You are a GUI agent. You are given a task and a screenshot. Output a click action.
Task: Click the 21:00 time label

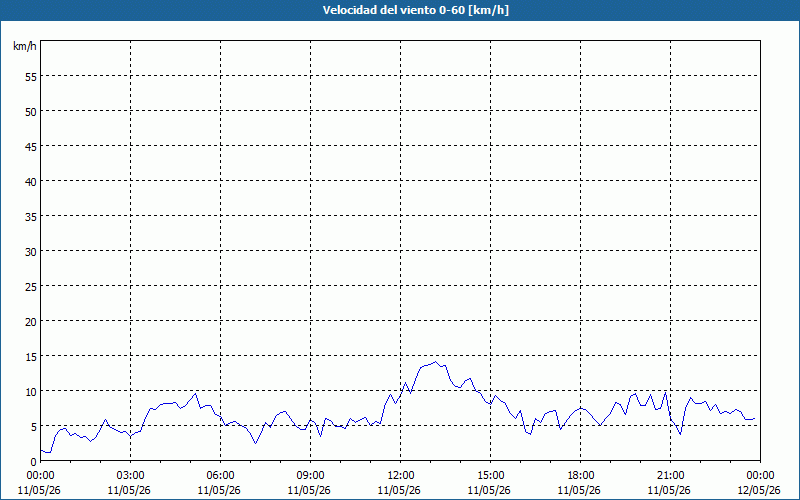(x=670, y=476)
